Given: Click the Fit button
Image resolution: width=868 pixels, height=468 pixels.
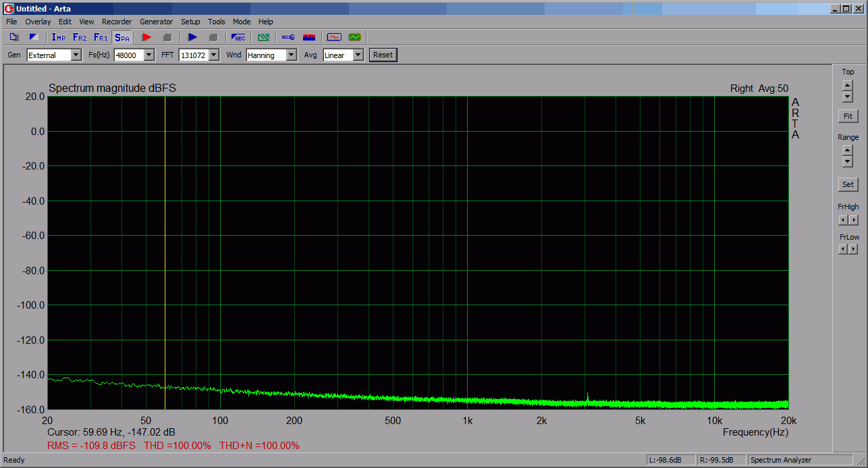Looking at the screenshot, I should [848, 116].
